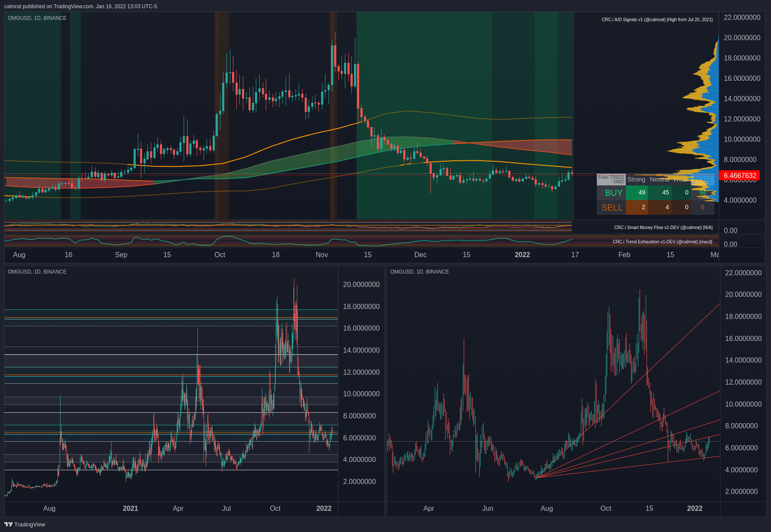
Task: Click the BUY label in the signals table
Action: point(614,193)
